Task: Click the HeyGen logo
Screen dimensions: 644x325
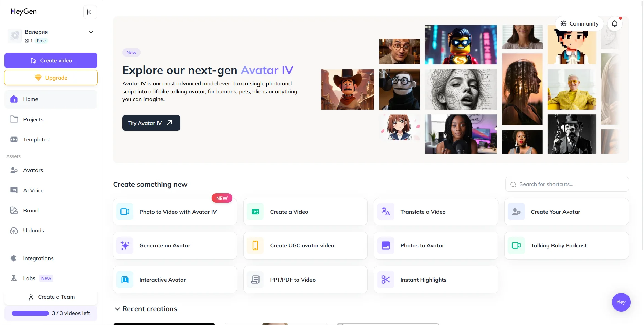Action: coord(24,11)
